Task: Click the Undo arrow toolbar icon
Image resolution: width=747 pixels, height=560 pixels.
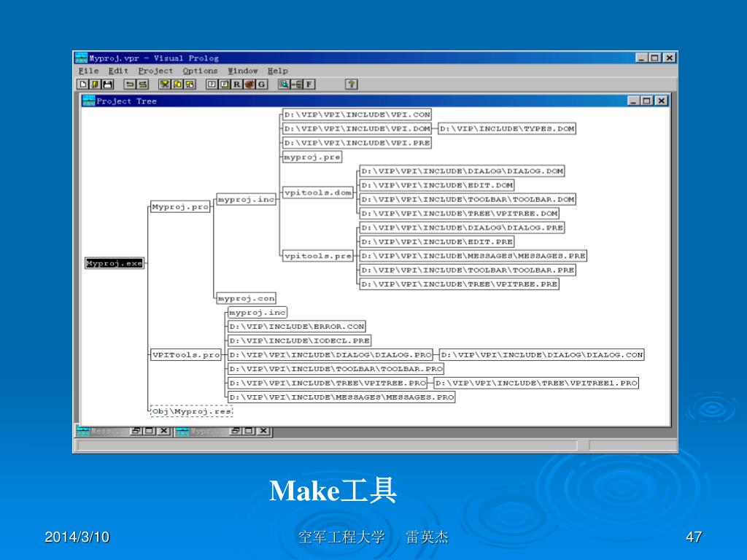Action: [130, 85]
